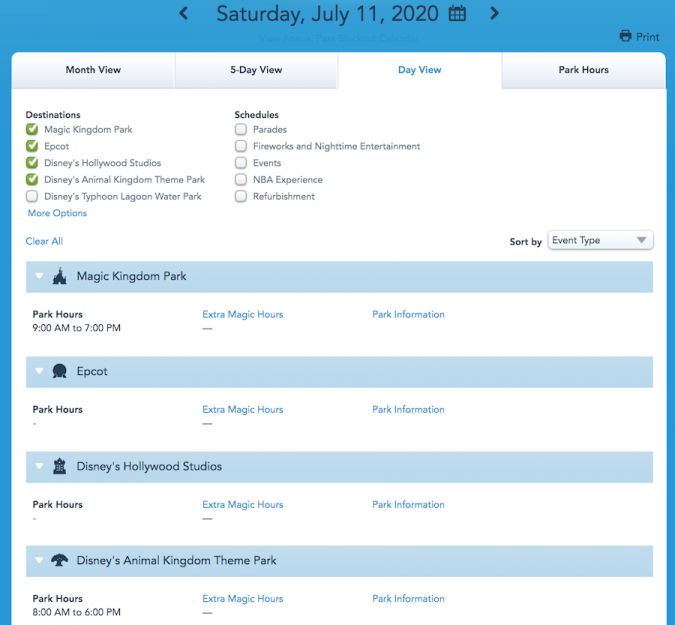
Task: Check the Events schedule box
Action: (241, 163)
